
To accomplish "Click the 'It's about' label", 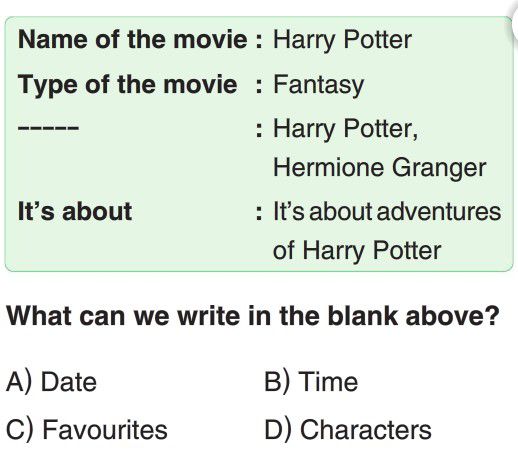I will pyautogui.click(x=75, y=211).
